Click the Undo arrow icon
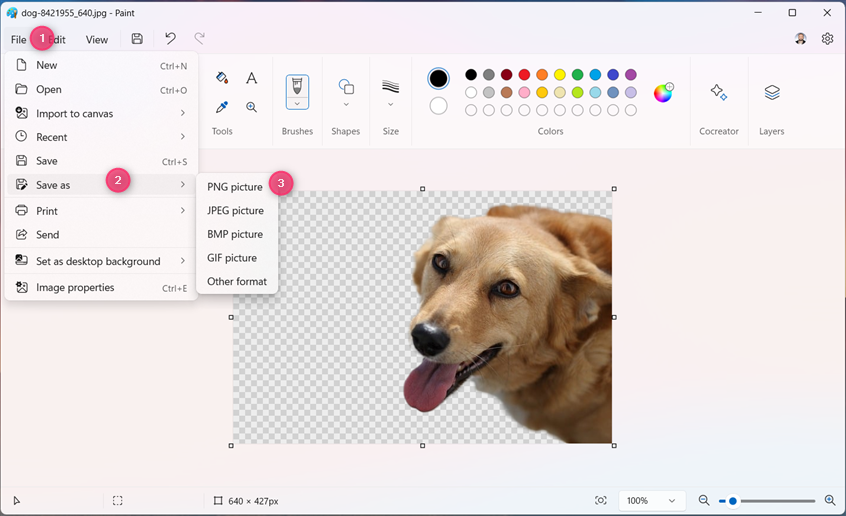This screenshot has width=846, height=516. 170,39
